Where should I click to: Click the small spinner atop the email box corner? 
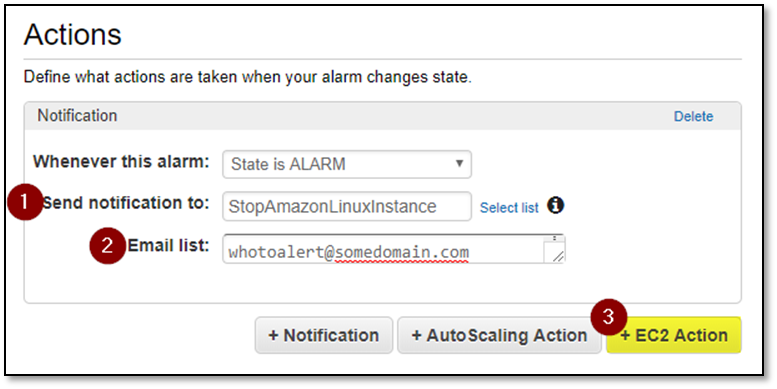554,238
